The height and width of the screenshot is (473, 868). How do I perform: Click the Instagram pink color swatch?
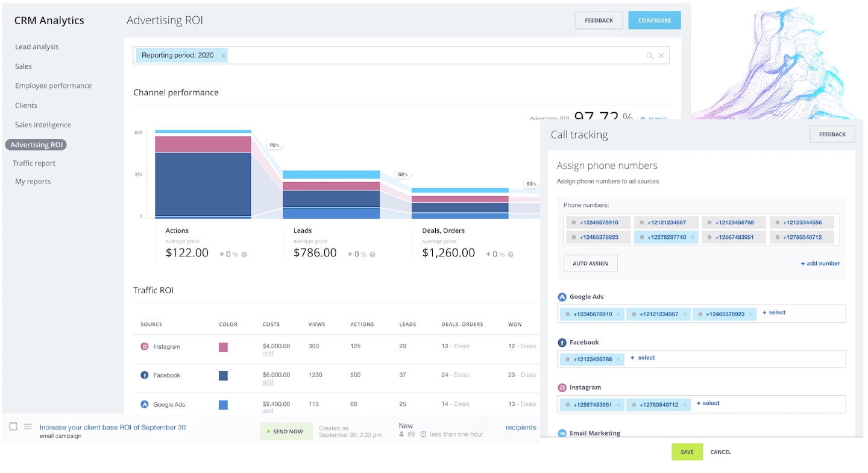223,347
